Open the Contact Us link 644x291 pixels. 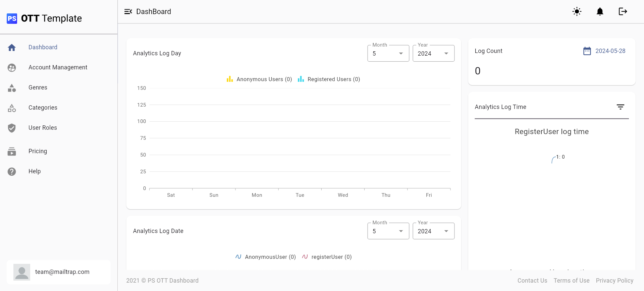tap(532, 281)
